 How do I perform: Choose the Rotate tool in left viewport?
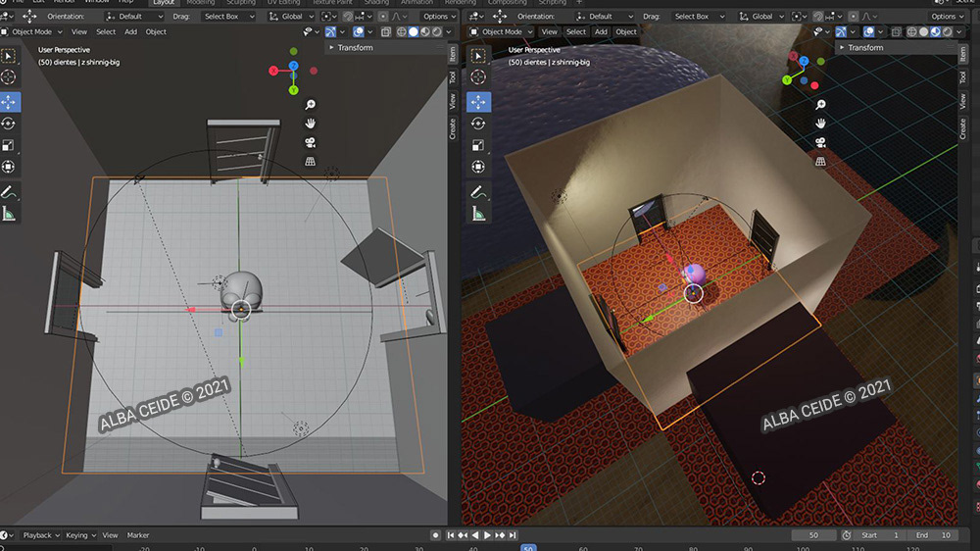click(9, 124)
